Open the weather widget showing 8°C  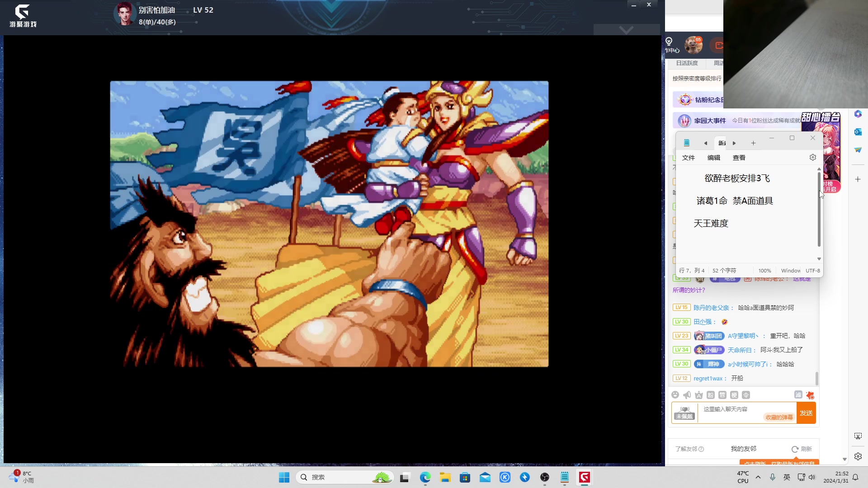(x=21, y=477)
